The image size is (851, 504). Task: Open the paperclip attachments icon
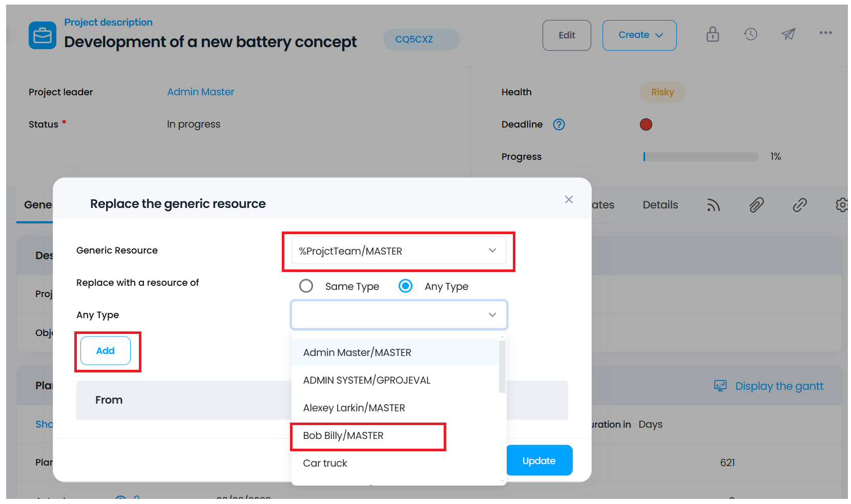pos(757,205)
